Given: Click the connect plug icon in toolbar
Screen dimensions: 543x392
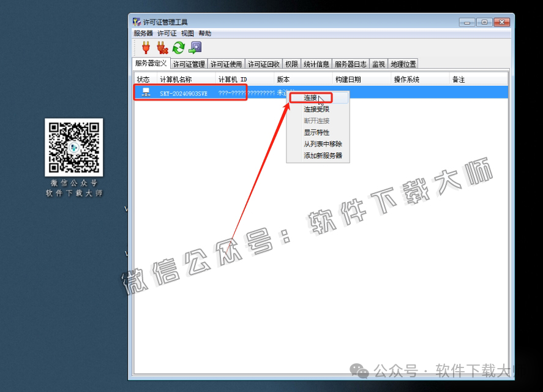Looking at the screenshot, I should [x=144, y=47].
